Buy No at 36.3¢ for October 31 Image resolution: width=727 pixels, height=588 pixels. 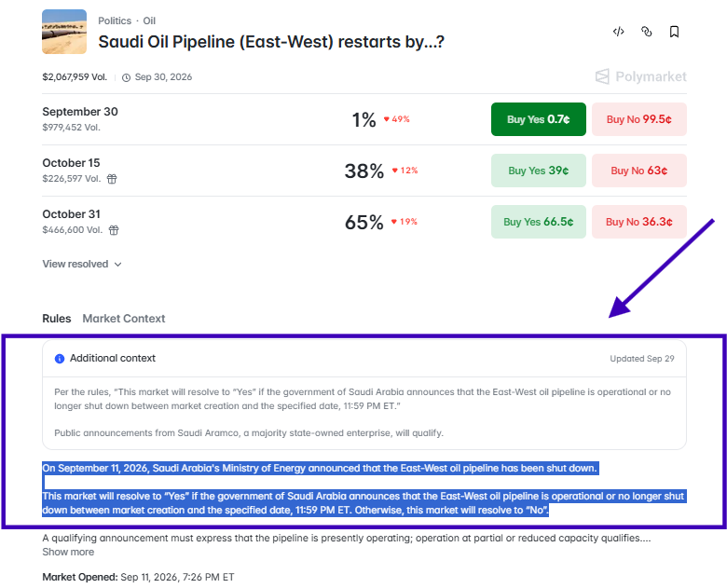tap(638, 222)
